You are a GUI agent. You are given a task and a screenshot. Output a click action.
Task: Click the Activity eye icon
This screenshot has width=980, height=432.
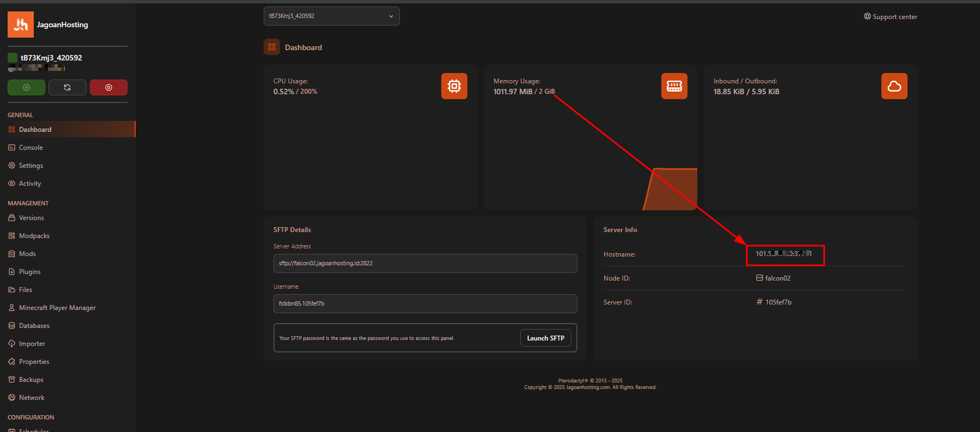(11, 183)
